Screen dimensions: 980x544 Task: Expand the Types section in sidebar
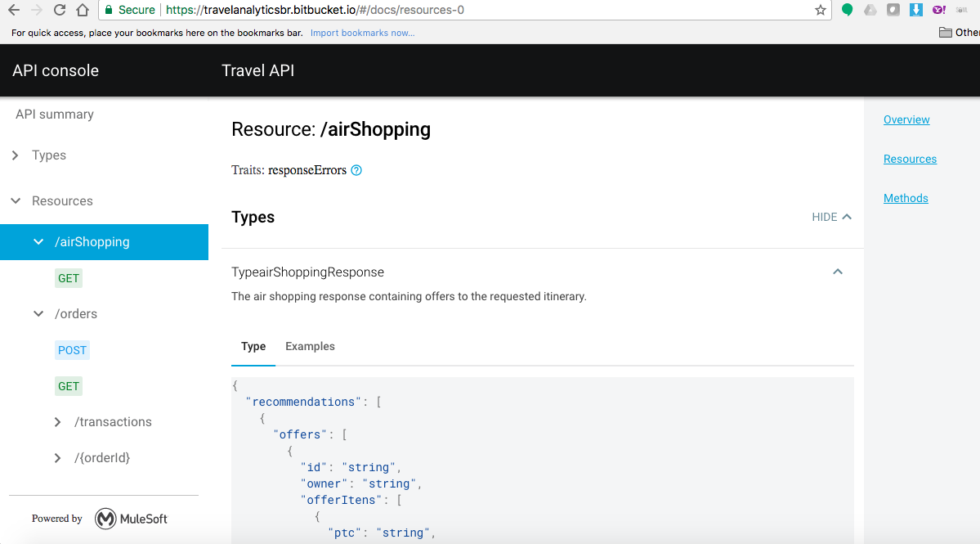(x=16, y=155)
